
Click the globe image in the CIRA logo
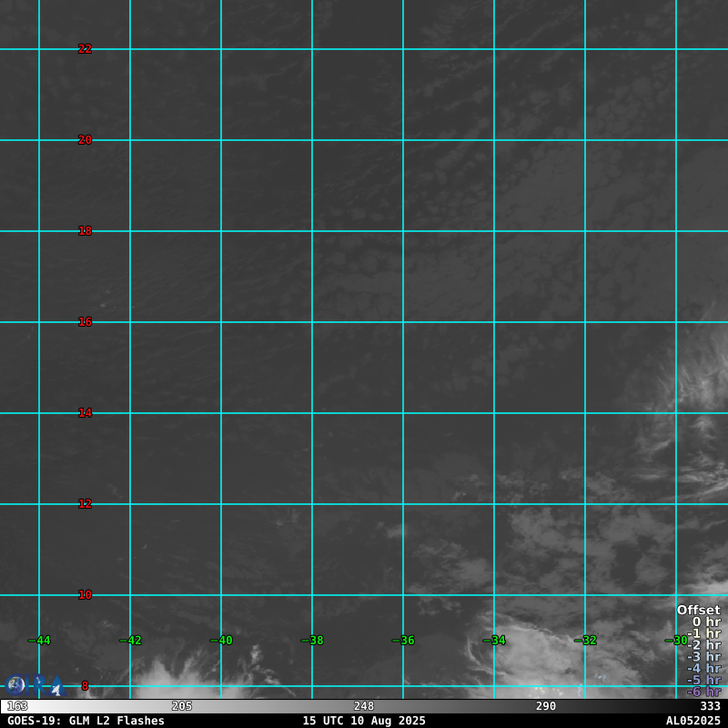15,684
